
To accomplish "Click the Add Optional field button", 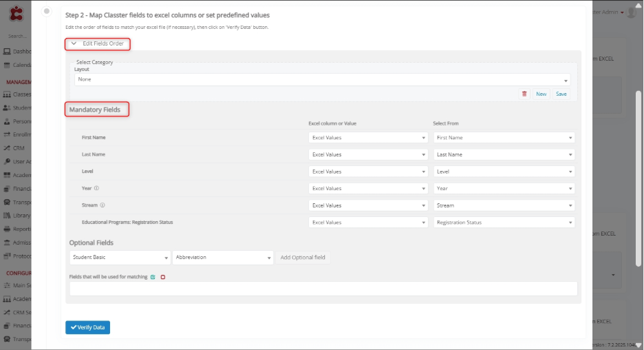I will 303,258.
